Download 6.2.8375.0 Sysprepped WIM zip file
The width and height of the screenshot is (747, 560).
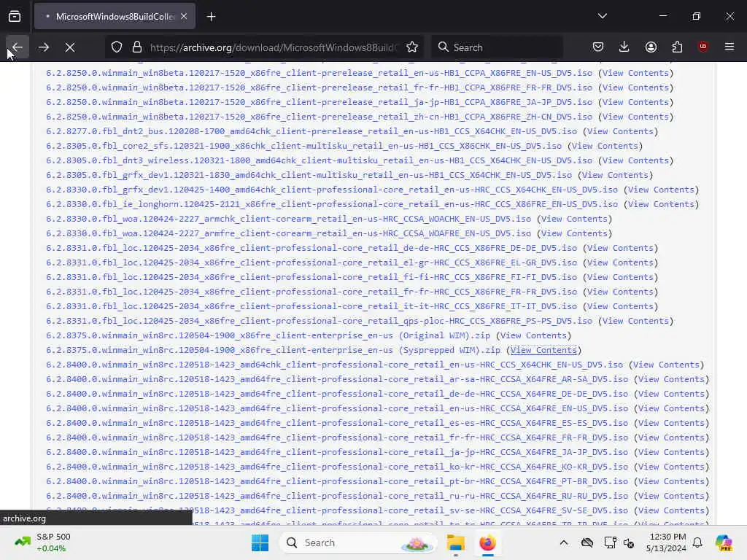pyautogui.click(x=274, y=350)
